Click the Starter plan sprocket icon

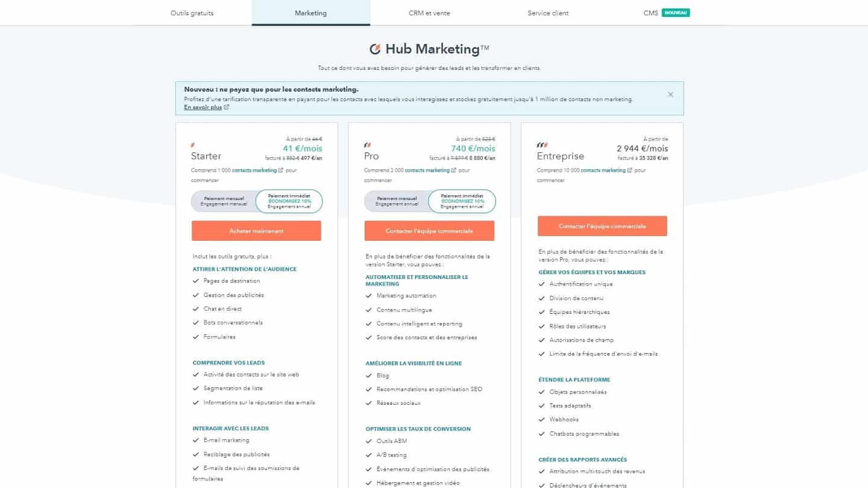193,145
